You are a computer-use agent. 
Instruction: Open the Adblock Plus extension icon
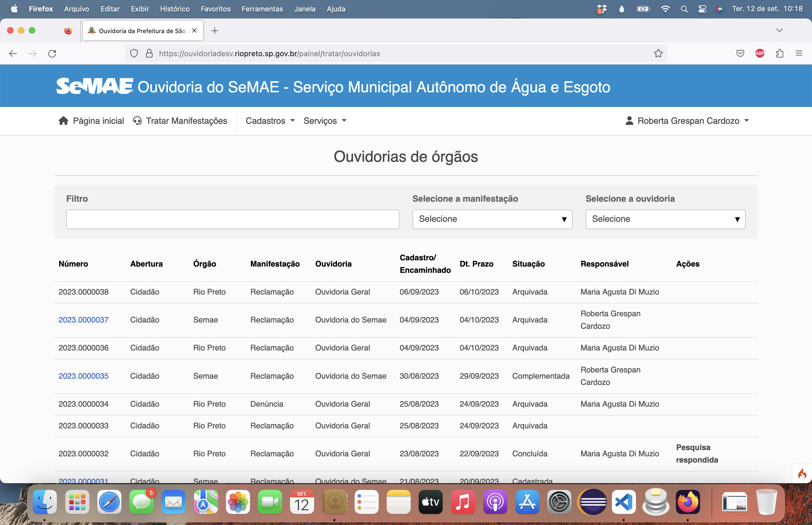[760, 53]
